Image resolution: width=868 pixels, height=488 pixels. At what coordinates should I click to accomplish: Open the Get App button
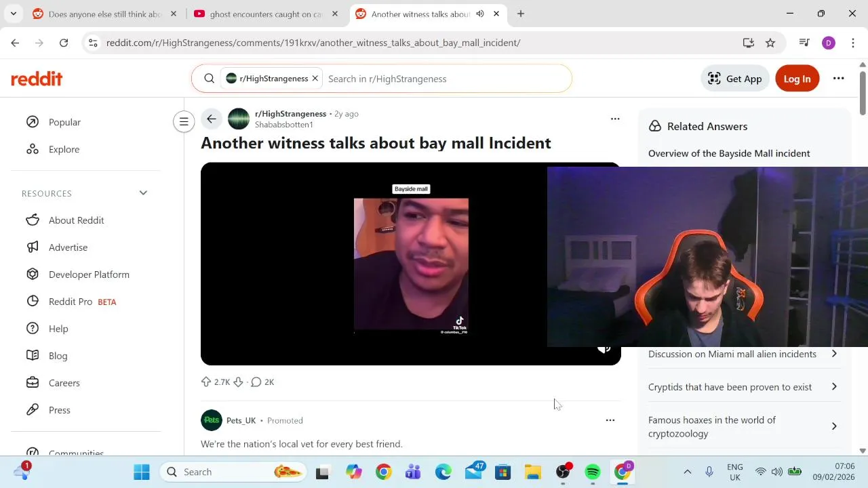pos(735,79)
